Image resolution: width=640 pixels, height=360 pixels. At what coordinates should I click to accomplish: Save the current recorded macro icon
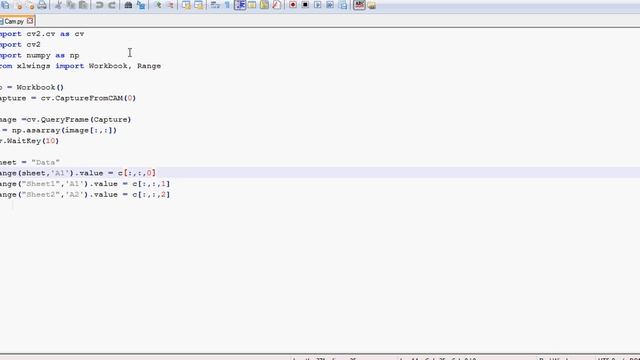pos(343,5)
